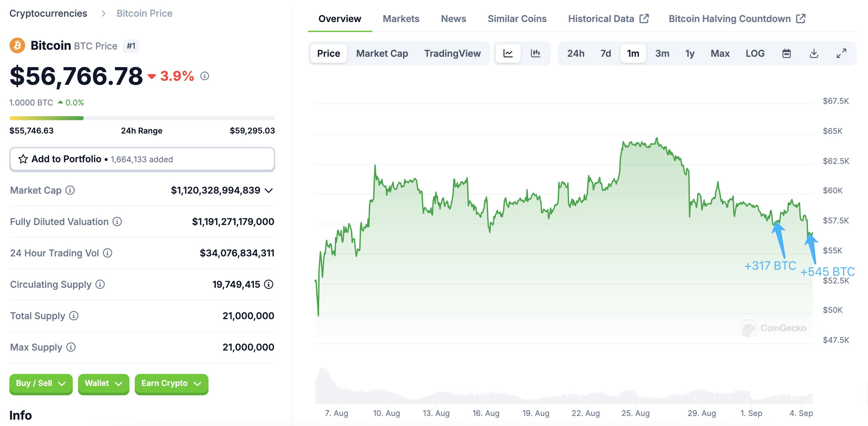Viewport: 868px width, 426px height.
Task: Click the 24h Range progress bar
Action: (x=142, y=118)
